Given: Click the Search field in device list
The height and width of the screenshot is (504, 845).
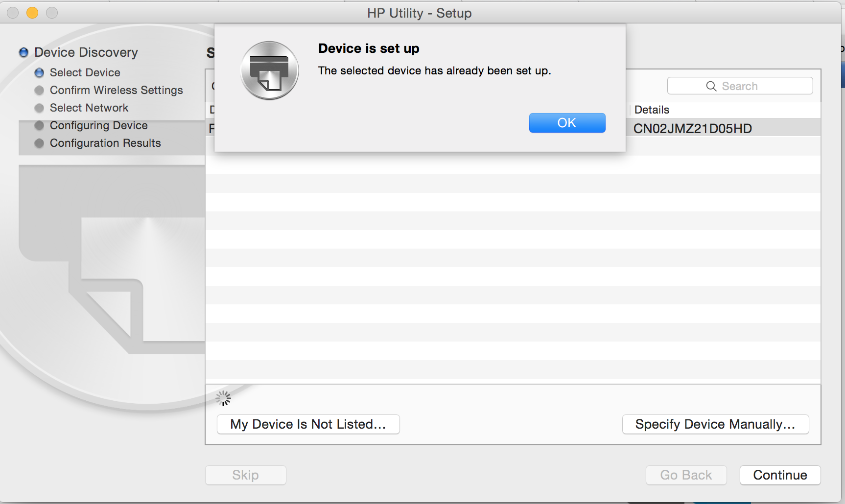Looking at the screenshot, I should [740, 86].
